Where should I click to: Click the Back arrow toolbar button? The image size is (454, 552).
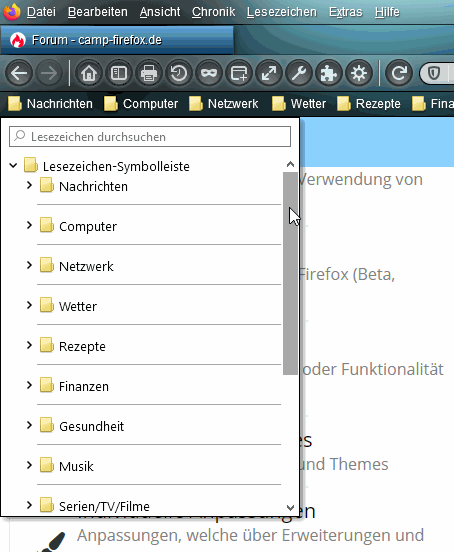click(x=19, y=73)
